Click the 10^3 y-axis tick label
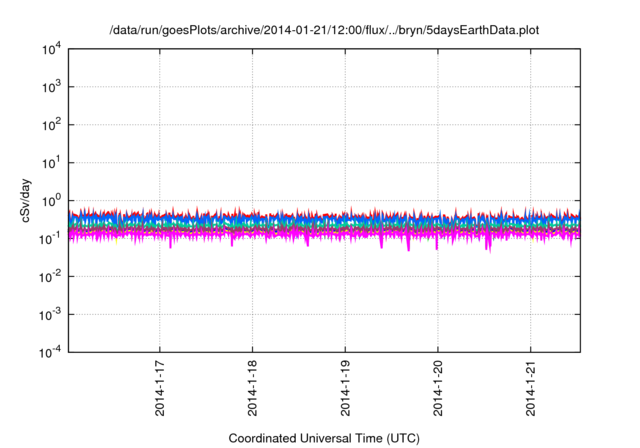The image size is (640, 448). pos(51,87)
